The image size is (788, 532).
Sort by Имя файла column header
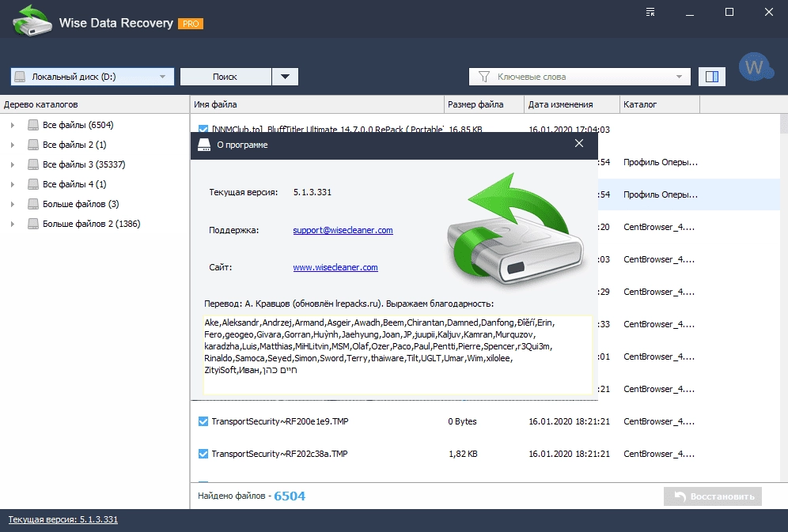(317, 104)
